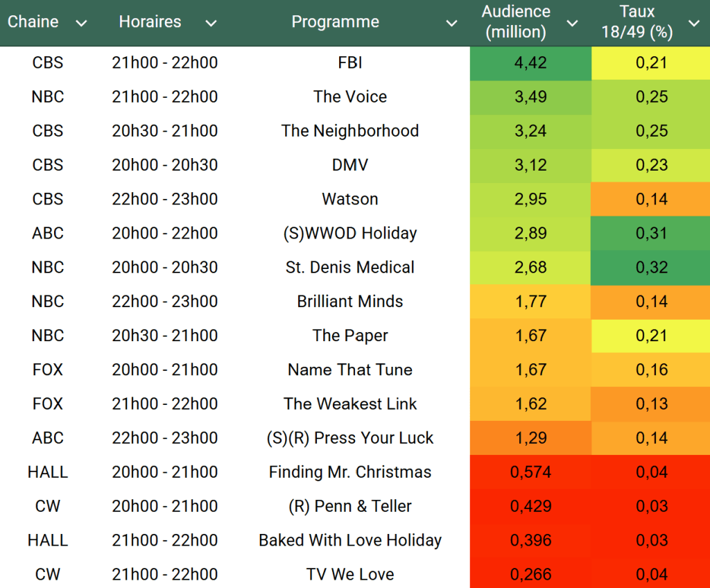Click the TV We Love programme cell

[x=350, y=574]
